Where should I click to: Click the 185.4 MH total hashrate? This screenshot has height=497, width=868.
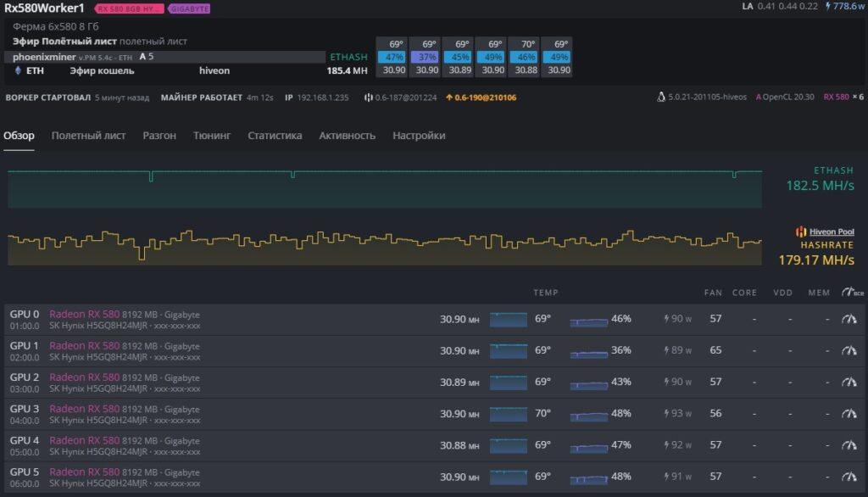[x=347, y=71]
